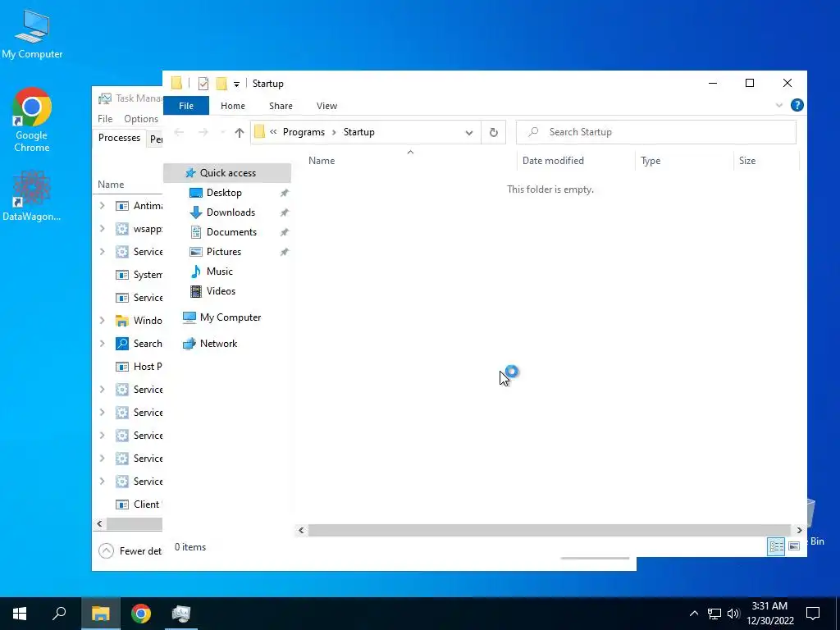This screenshot has width=840, height=630.
Task: Expand the Search process row
Action: pyautogui.click(x=103, y=344)
